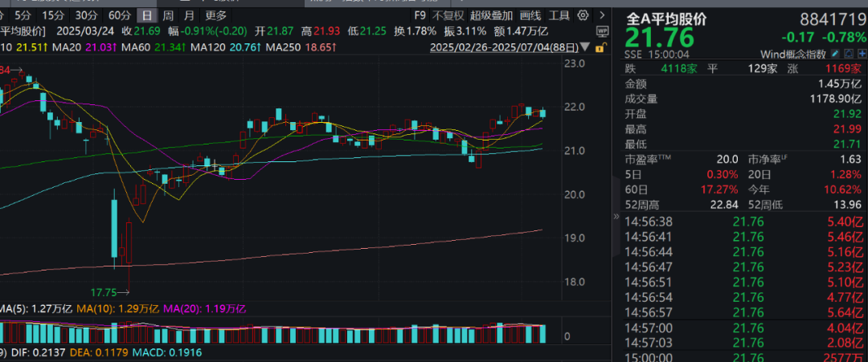Click the 超级叠加 overlay button

[x=491, y=15]
